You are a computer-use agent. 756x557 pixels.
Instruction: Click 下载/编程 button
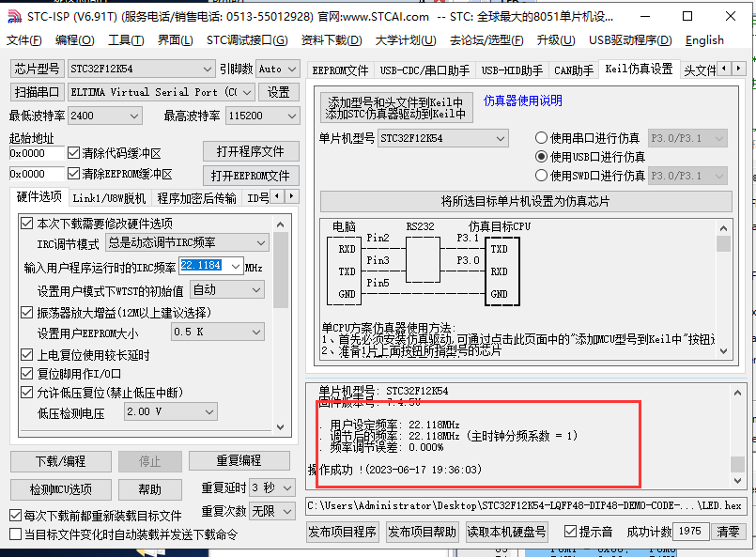61,461
